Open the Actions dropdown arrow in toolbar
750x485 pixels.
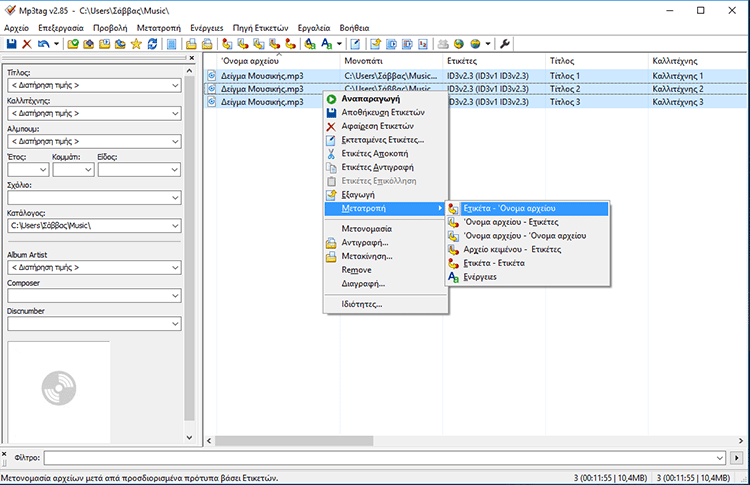coord(339,44)
